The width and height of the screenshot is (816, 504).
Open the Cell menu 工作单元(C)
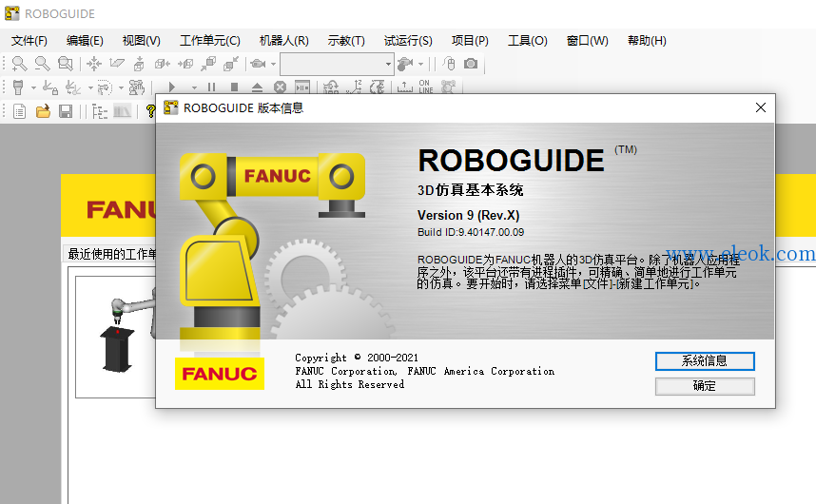click(x=210, y=41)
